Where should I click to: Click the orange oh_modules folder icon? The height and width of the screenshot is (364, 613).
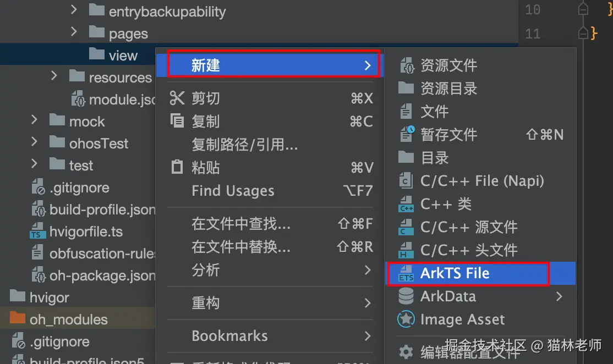pyautogui.click(x=17, y=317)
